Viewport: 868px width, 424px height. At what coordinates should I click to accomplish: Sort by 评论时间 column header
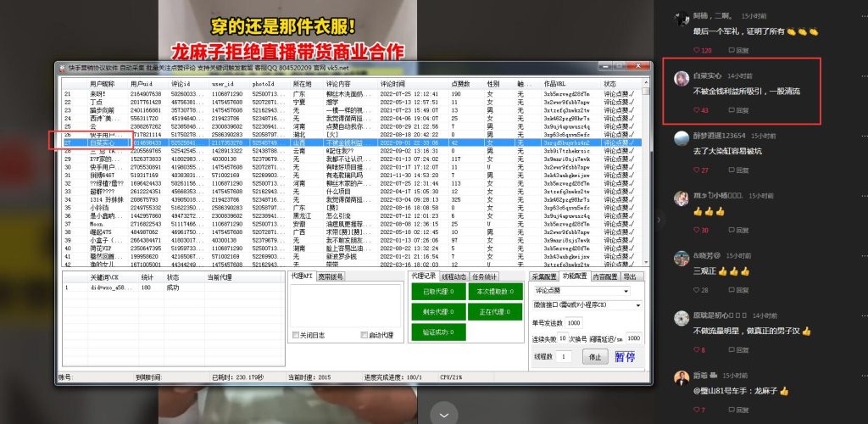(392, 84)
